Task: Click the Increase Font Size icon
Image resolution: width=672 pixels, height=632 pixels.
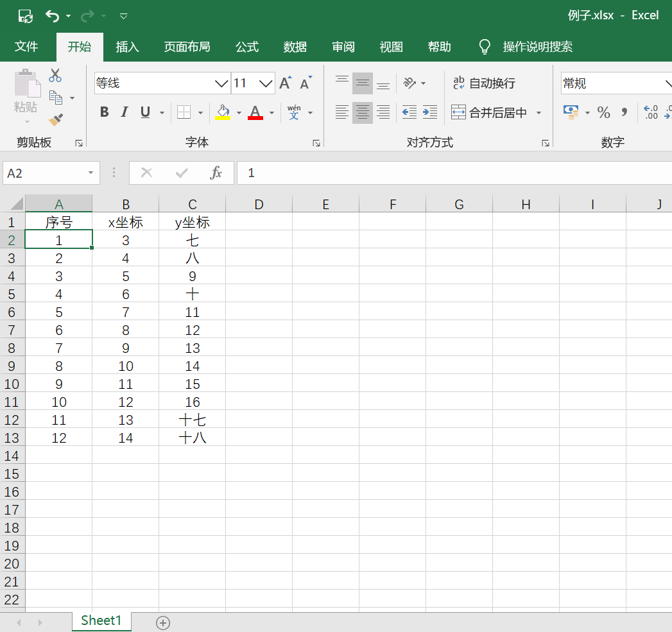Action: point(286,83)
